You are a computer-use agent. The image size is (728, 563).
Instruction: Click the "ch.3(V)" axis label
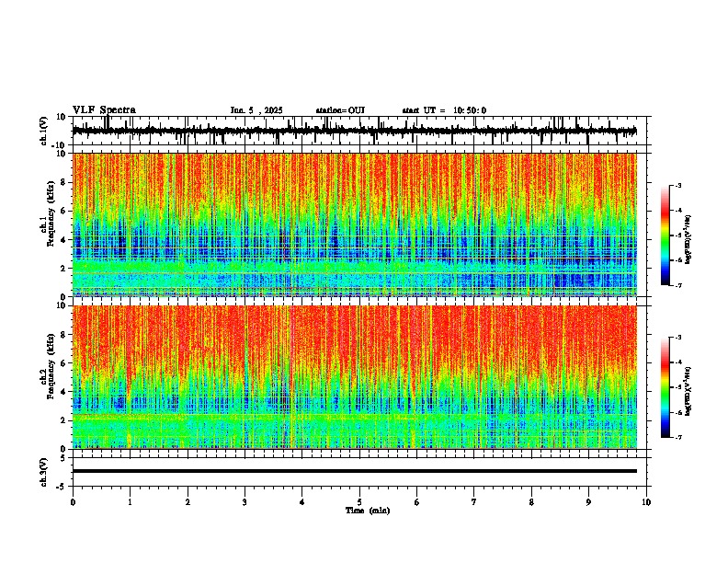point(43,472)
